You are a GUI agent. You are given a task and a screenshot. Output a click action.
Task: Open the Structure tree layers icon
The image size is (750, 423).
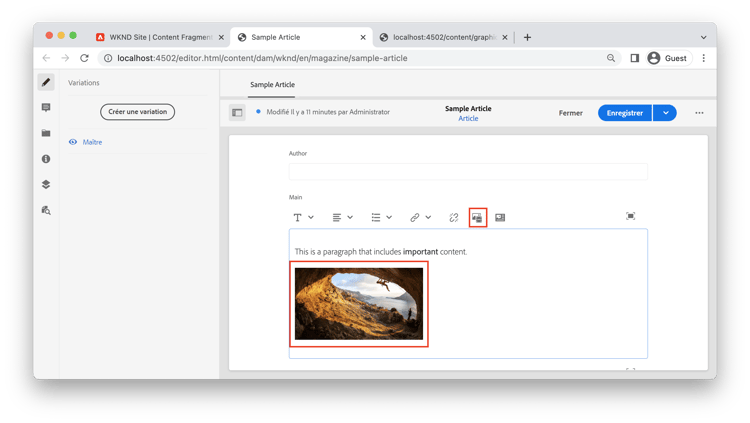point(46,184)
